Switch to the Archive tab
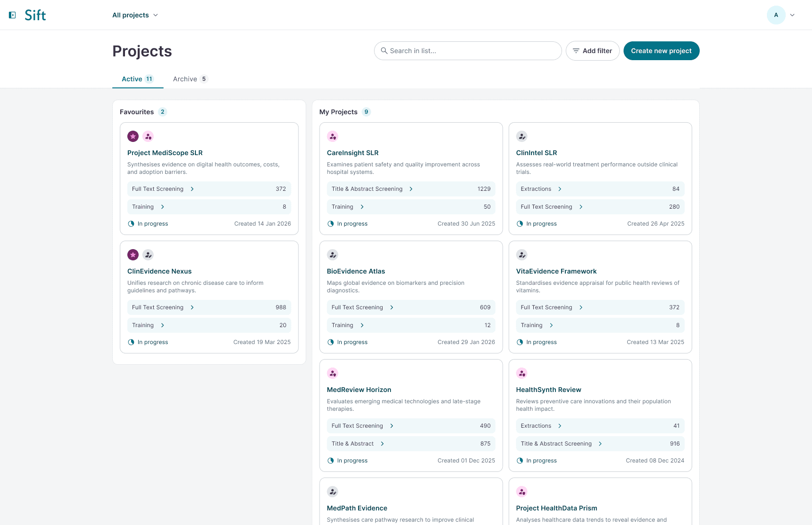The height and width of the screenshot is (525, 812). (190, 79)
